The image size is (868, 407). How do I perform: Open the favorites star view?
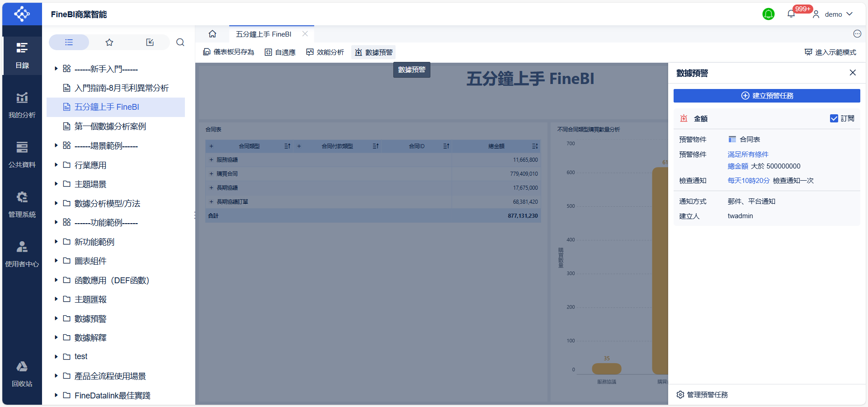[x=109, y=42]
